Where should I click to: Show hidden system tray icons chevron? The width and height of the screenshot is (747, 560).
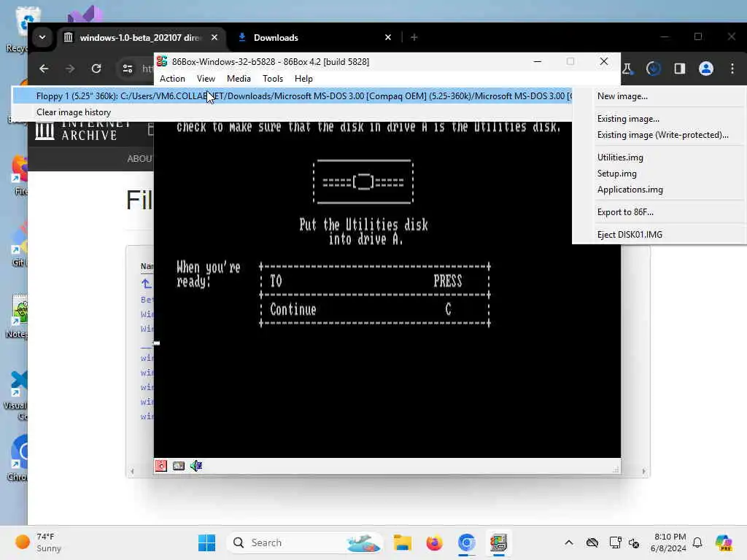[x=569, y=542]
